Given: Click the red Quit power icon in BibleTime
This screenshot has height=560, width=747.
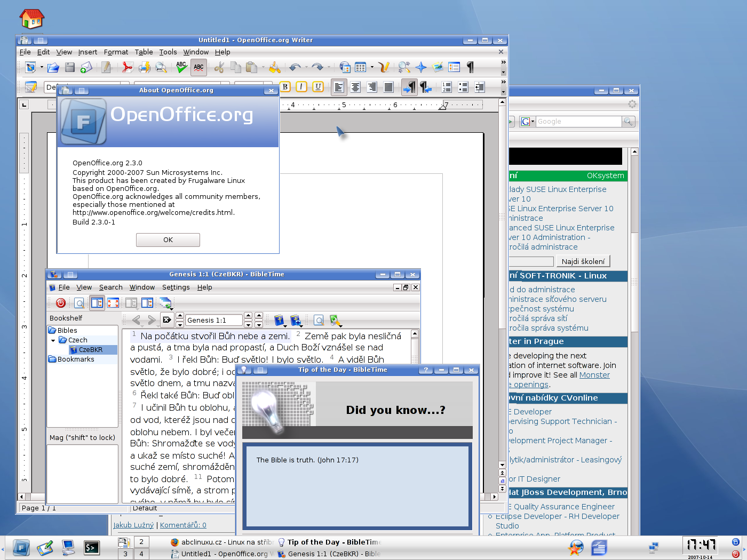Looking at the screenshot, I should point(61,303).
